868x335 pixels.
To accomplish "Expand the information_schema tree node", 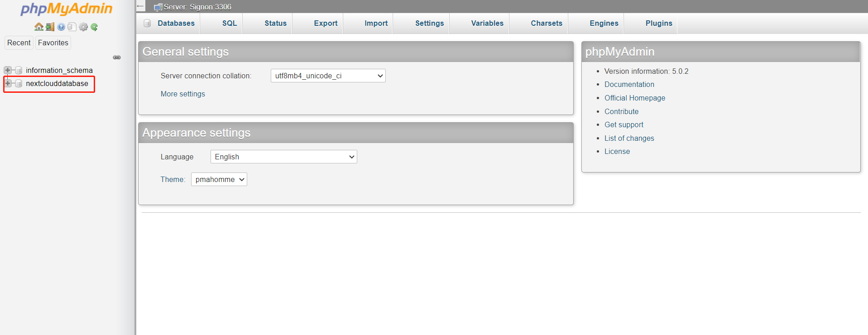I will tap(8, 70).
